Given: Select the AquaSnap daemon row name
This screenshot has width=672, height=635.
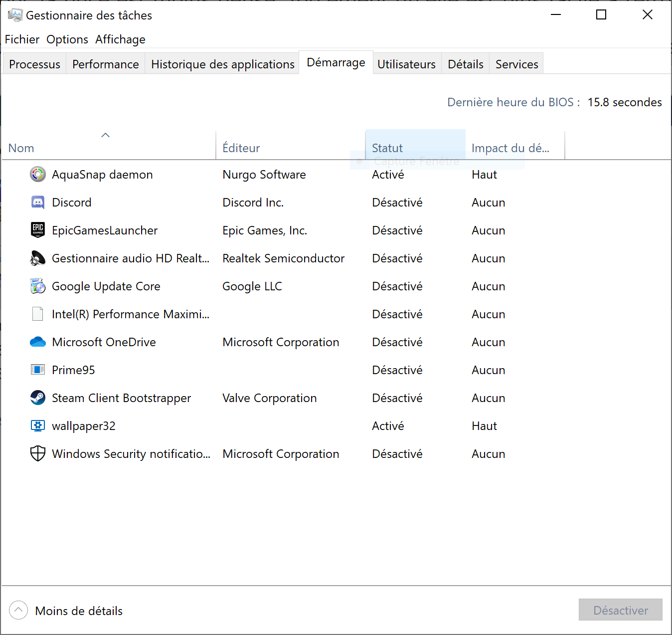Looking at the screenshot, I should coord(102,175).
